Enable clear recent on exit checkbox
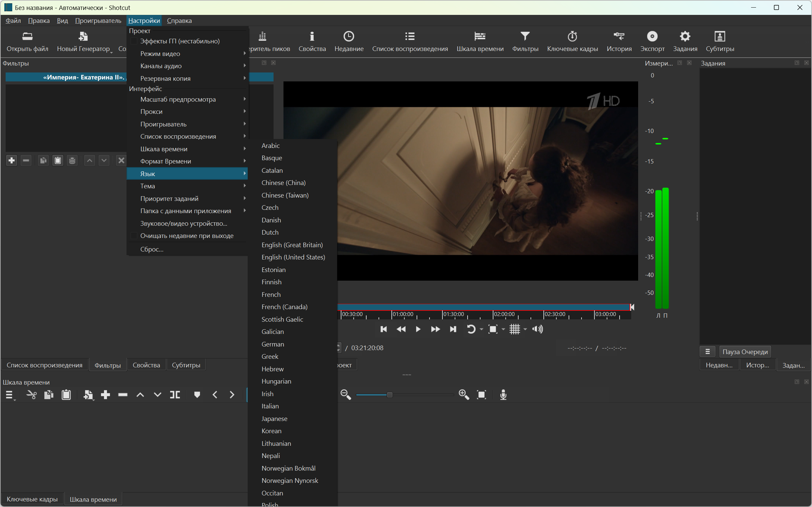 click(x=134, y=236)
